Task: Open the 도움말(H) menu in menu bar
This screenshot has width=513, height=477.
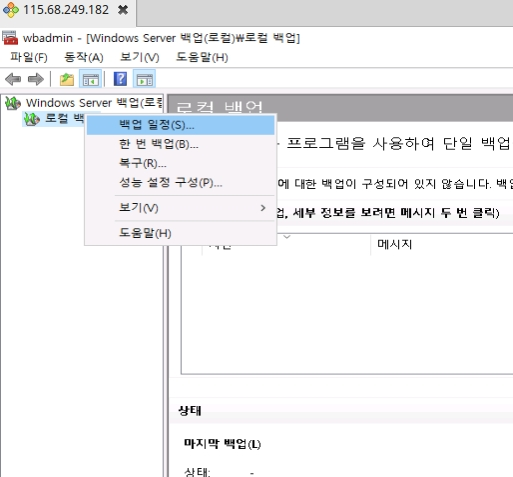Action: coord(202,57)
